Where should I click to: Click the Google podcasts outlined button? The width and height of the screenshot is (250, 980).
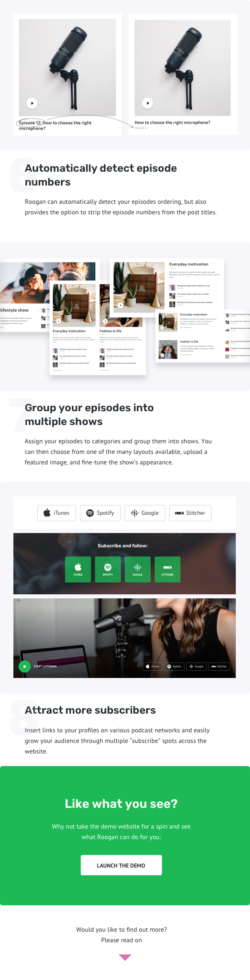click(x=145, y=513)
